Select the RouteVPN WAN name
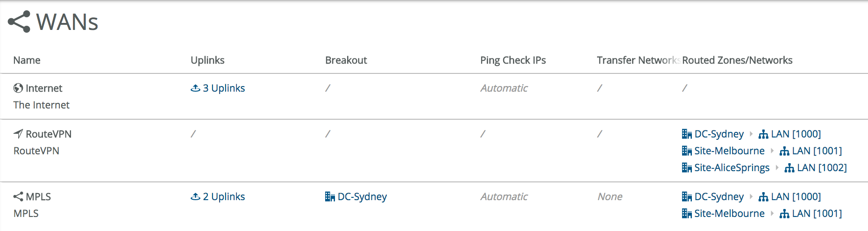The width and height of the screenshot is (868, 231). (49, 134)
